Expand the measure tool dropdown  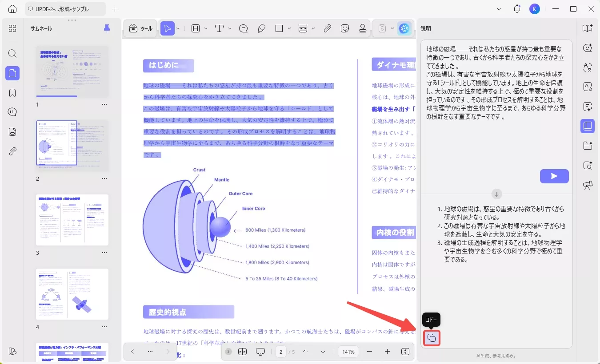[x=312, y=28]
